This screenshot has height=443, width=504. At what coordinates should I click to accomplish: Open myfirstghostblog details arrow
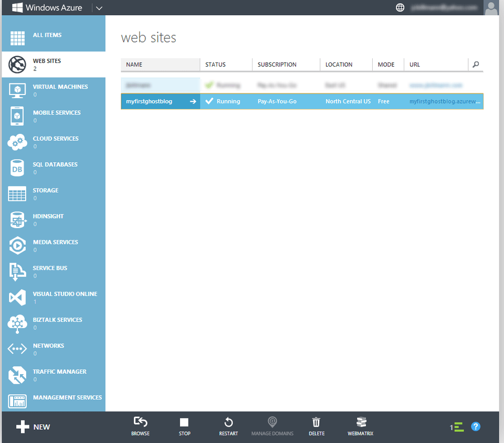[x=193, y=101]
